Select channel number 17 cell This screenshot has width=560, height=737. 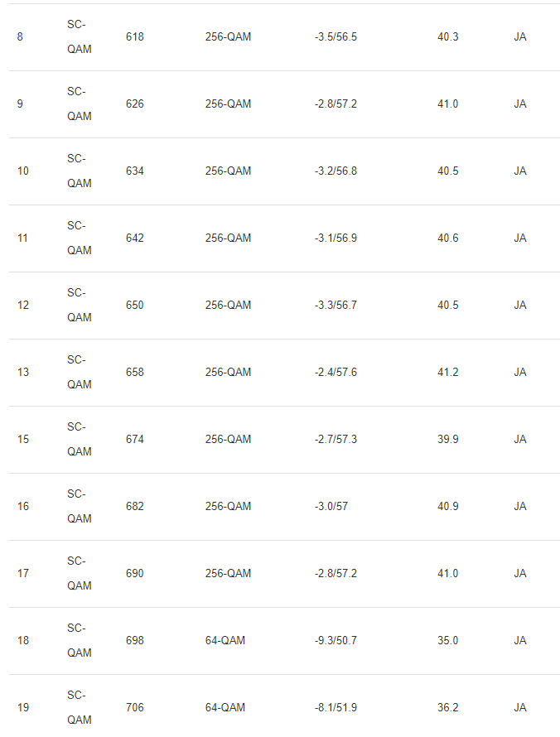[x=23, y=574]
